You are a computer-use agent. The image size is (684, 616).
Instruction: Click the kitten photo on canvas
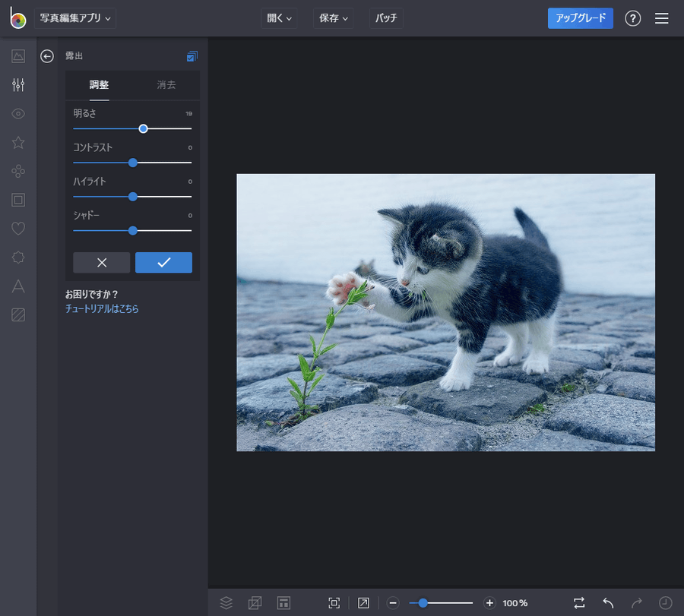(445, 313)
